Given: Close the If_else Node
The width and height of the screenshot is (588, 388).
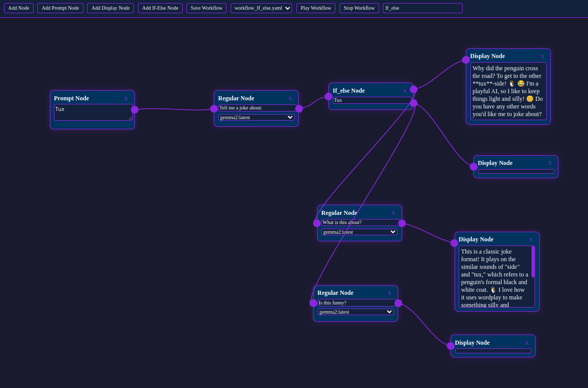Looking at the screenshot, I should point(405,91).
